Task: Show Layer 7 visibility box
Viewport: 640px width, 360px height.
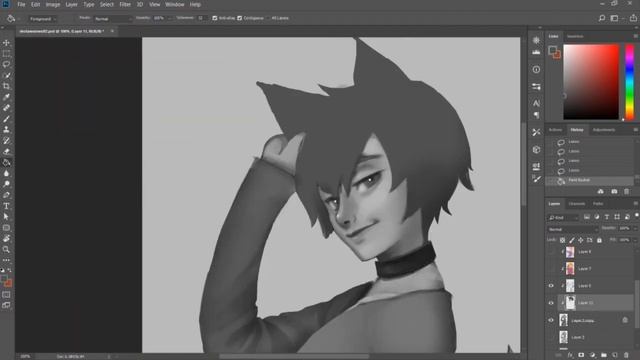Action: coord(551,269)
